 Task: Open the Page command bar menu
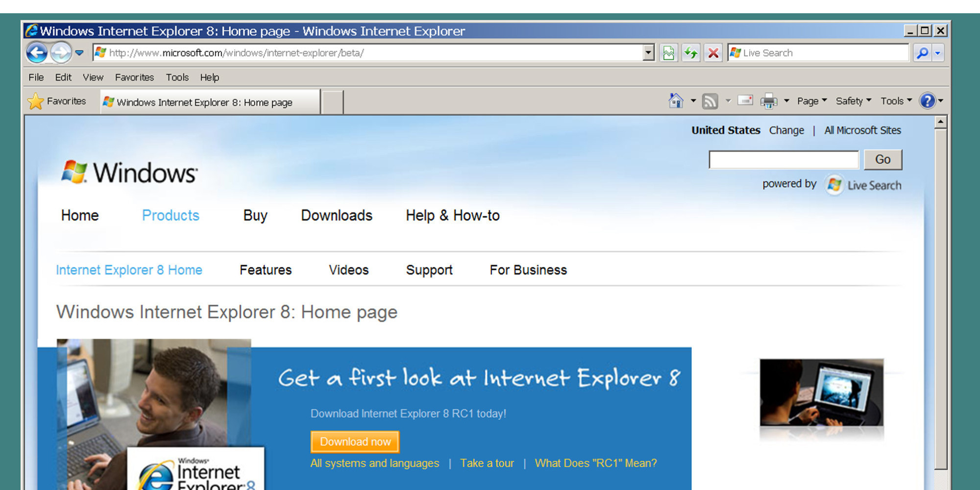(812, 101)
